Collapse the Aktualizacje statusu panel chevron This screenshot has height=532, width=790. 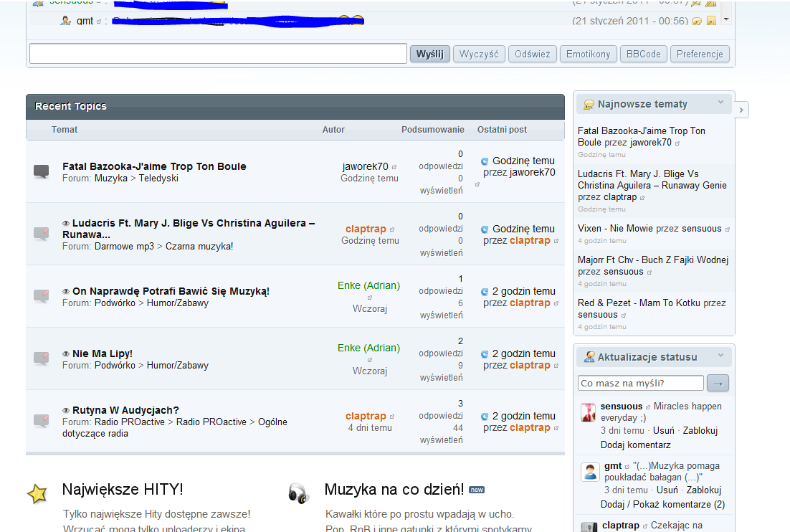(720, 356)
